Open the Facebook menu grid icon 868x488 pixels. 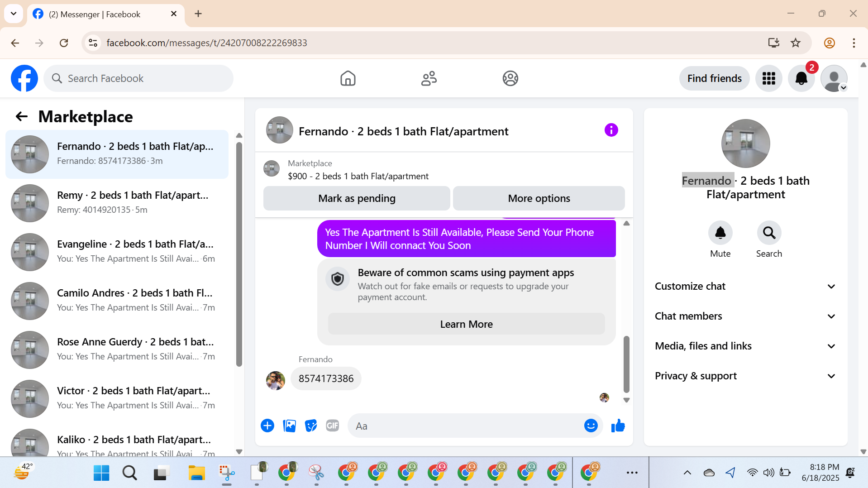tap(768, 78)
